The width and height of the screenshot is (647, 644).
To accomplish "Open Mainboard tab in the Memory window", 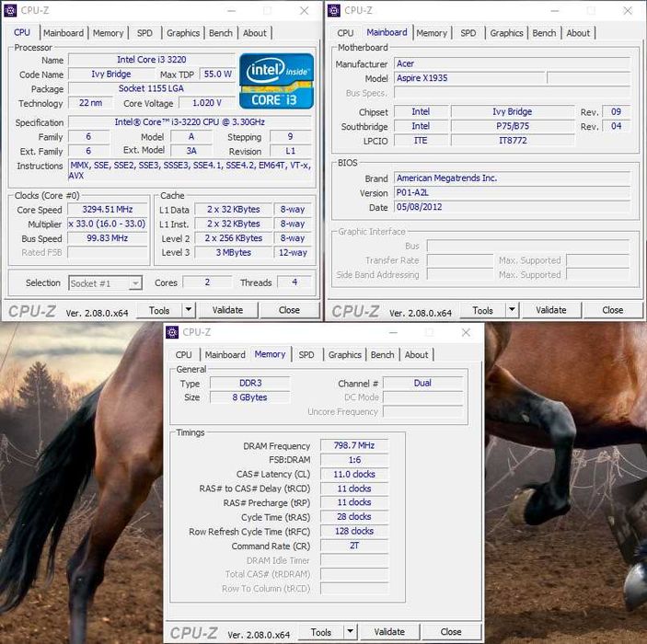I will point(225,355).
